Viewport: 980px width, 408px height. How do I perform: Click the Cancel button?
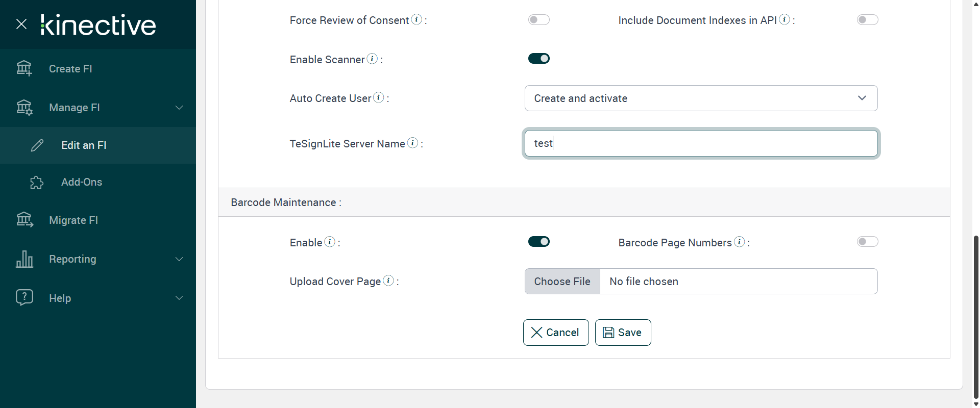tap(556, 333)
